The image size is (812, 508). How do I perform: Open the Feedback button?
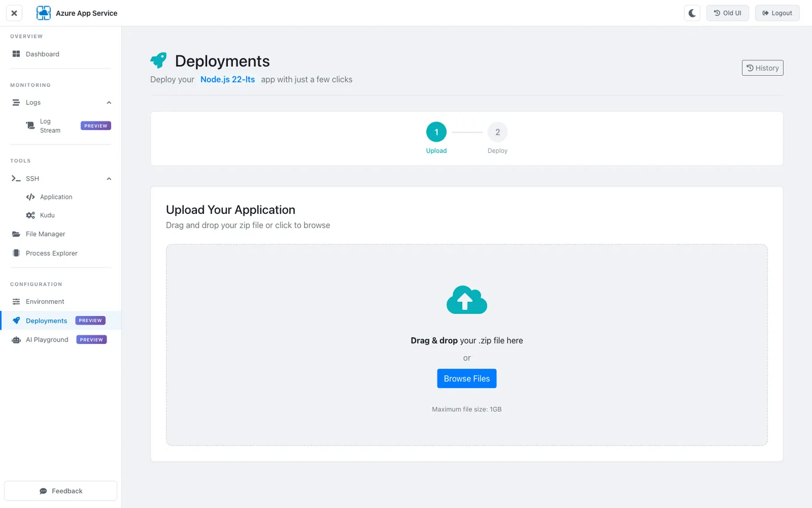pos(60,491)
